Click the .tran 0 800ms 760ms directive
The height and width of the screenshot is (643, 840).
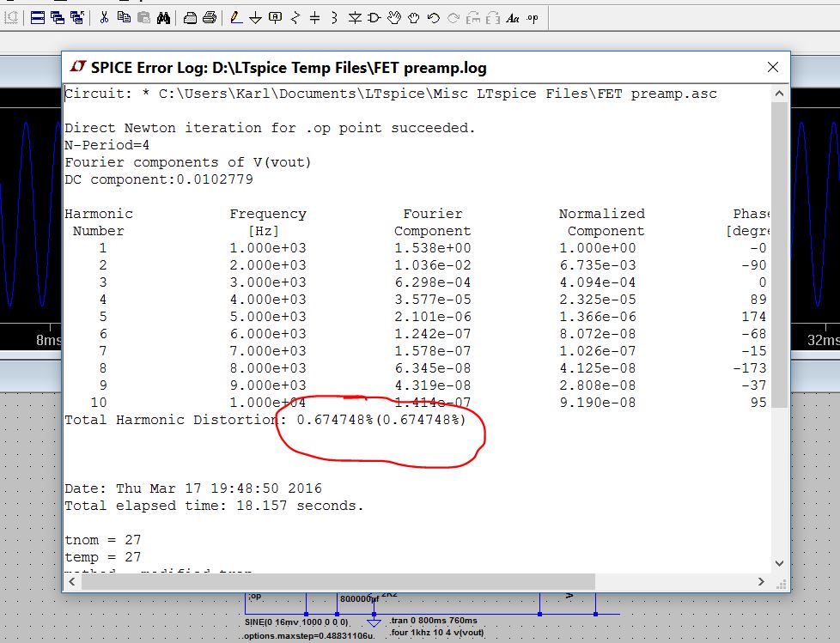pyautogui.click(x=433, y=621)
